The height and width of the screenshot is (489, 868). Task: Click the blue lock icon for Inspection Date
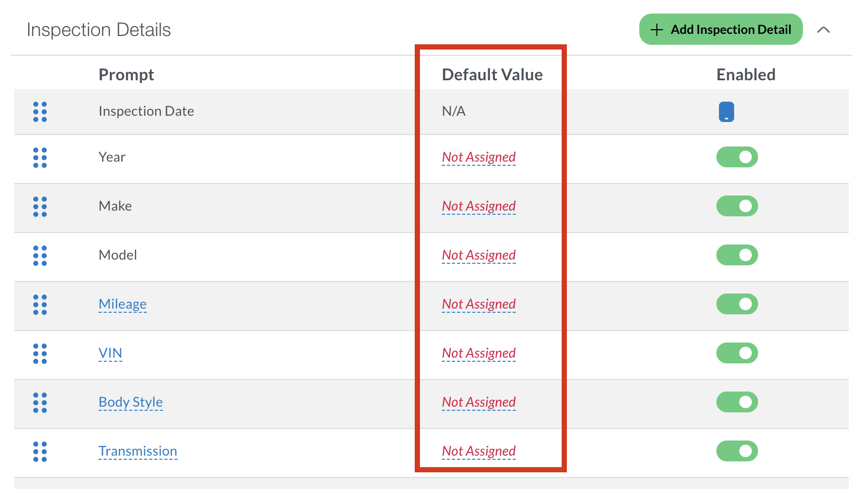point(726,112)
